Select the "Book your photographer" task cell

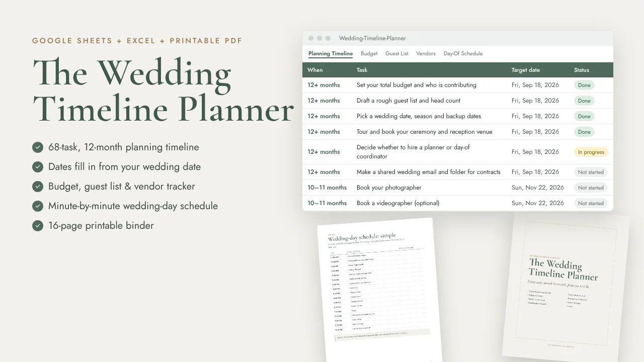[x=389, y=188]
